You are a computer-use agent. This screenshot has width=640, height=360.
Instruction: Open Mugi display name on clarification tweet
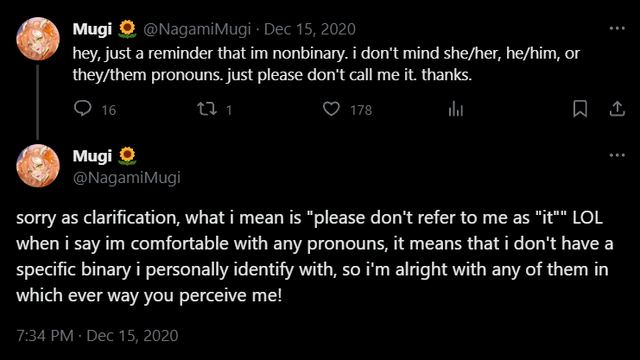tap(92, 156)
